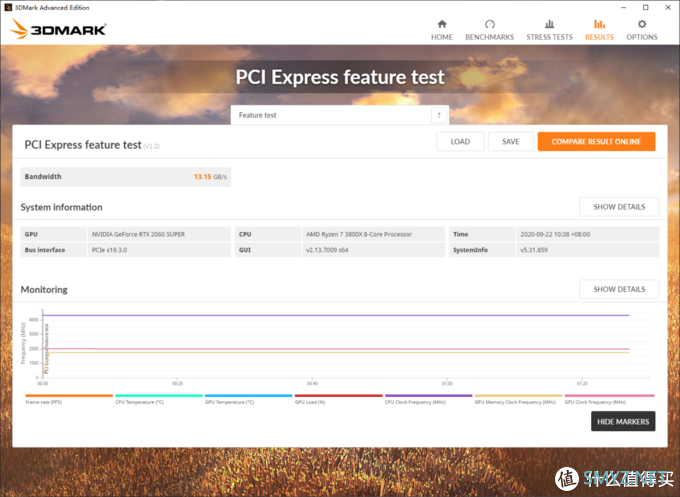
Task: Click the 3DMark app icon in title bar
Action: click(x=7, y=7)
